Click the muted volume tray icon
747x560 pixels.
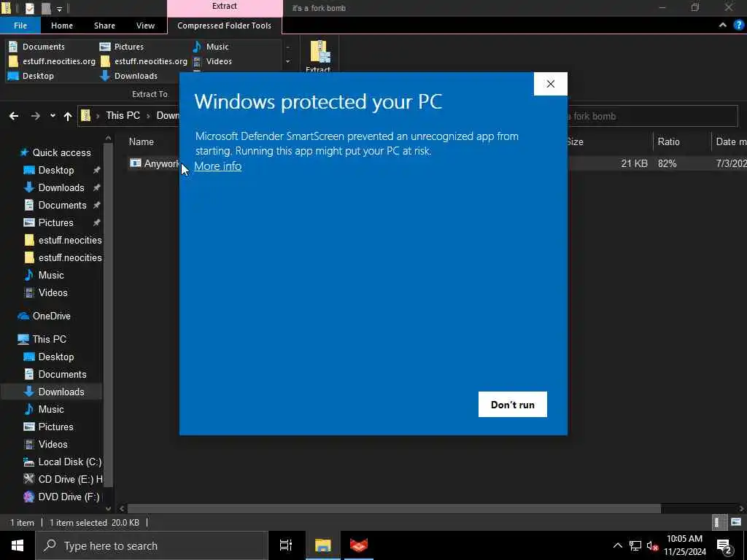[653, 545]
